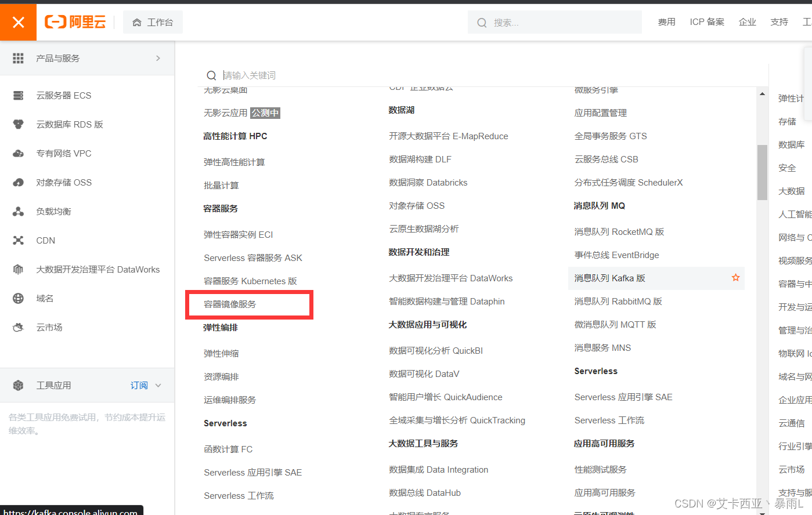Open 数据可视化分析 QuickBI

(436, 350)
